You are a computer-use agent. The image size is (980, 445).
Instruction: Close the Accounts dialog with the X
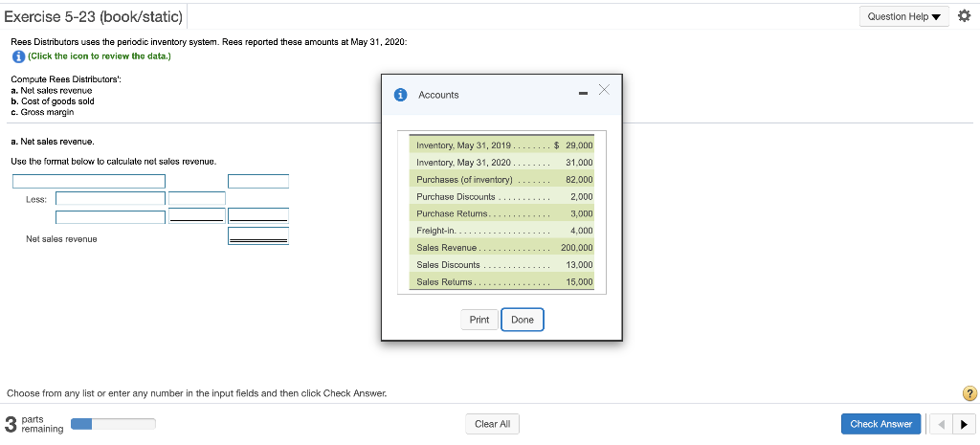603,91
